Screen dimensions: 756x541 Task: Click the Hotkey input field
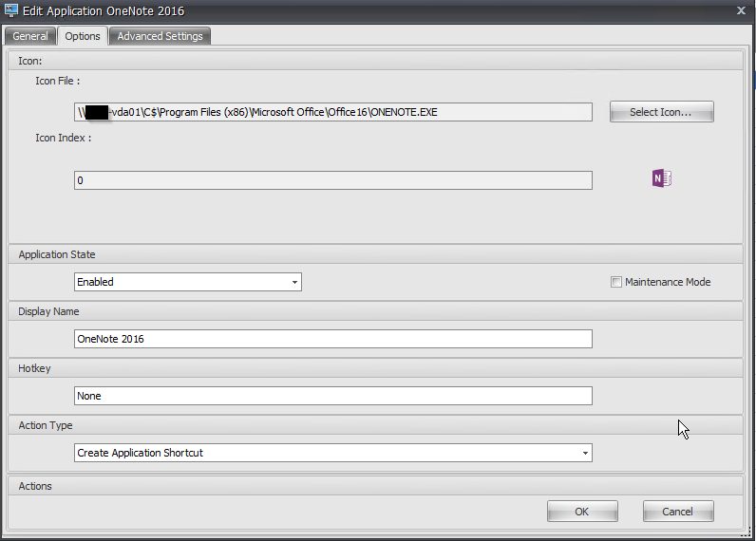point(333,396)
